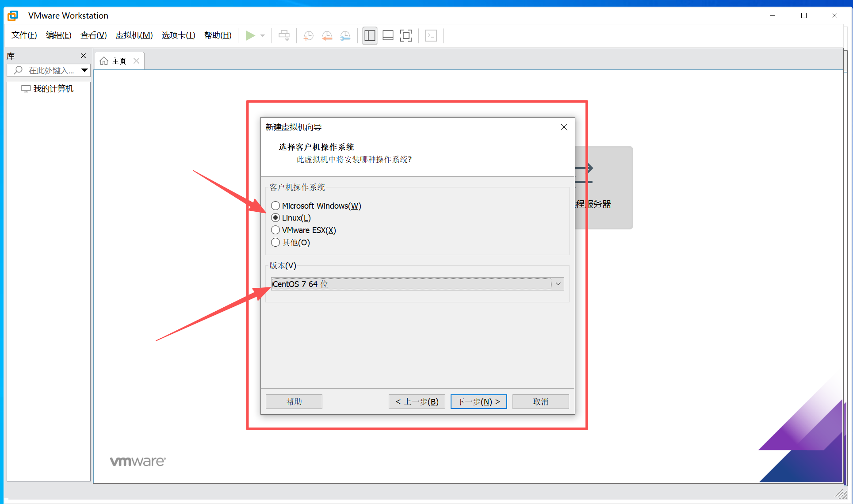Select 我的计算机 in library tree
Image resolution: width=853 pixels, height=504 pixels.
pyautogui.click(x=53, y=89)
